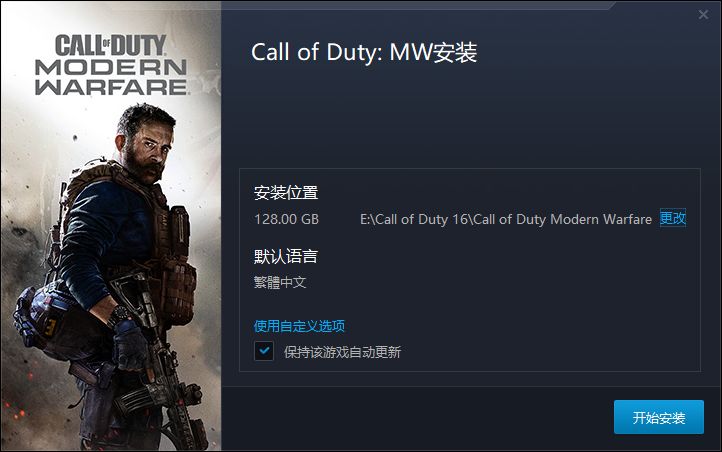This screenshot has width=722, height=452.
Task: Close the Call of Duty install dialog
Action: (x=703, y=15)
